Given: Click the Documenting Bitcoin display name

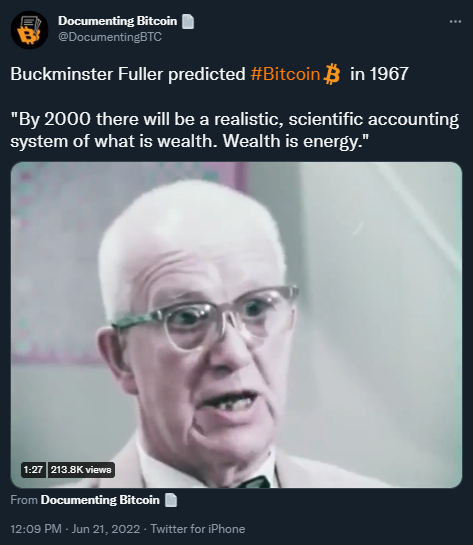Looking at the screenshot, I should coord(117,21).
